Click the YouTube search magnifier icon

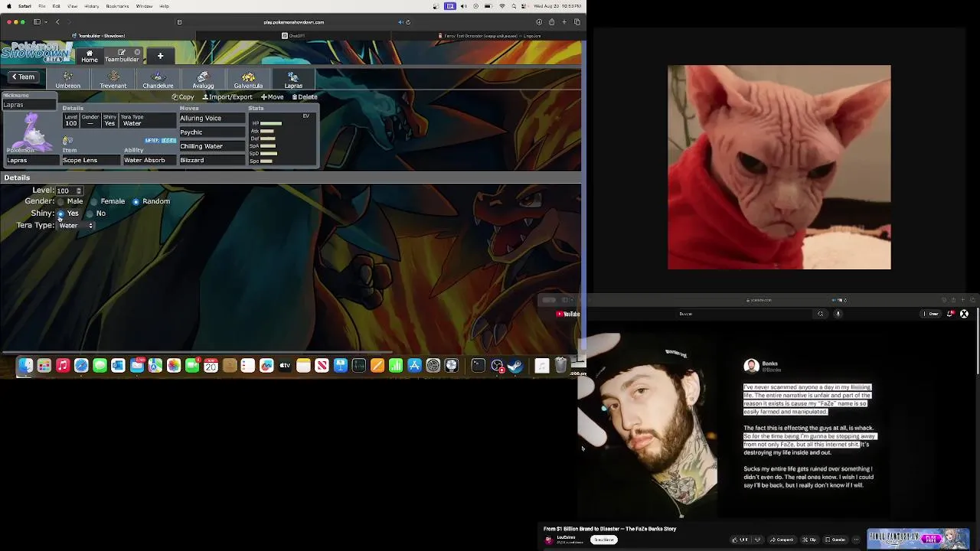[x=821, y=314]
